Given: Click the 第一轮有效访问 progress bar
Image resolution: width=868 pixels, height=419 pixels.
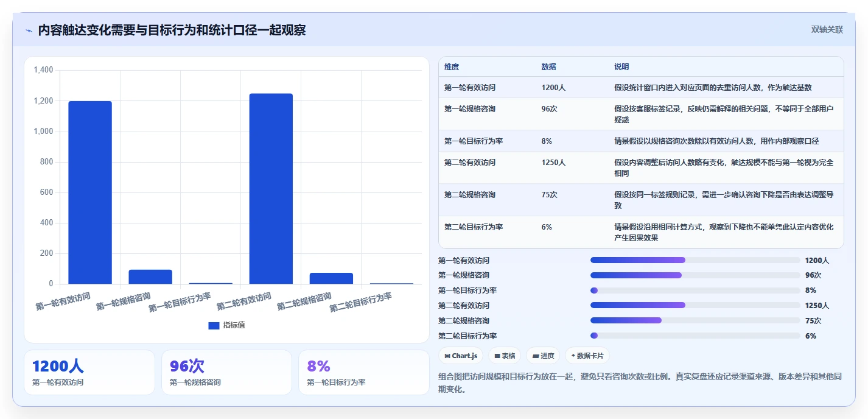Looking at the screenshot, I should (695, 260).
